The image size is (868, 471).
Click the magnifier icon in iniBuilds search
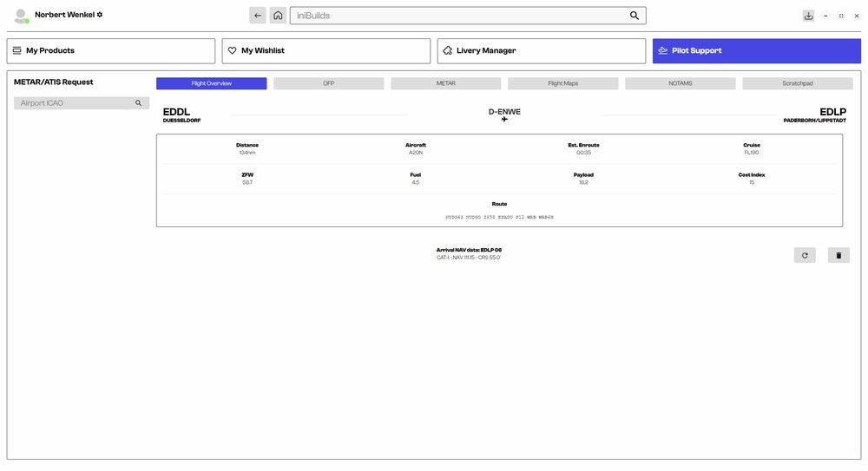pyautogui.click(x=635, y=16)
